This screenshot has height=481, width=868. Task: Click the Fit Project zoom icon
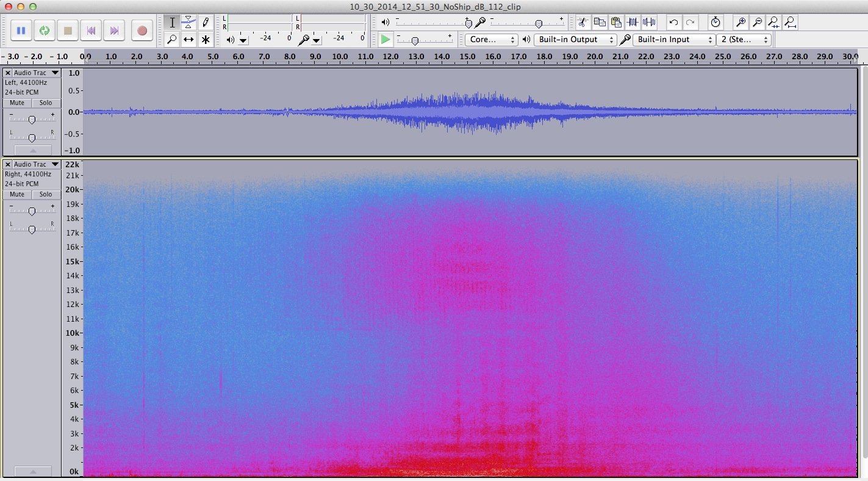790,23
